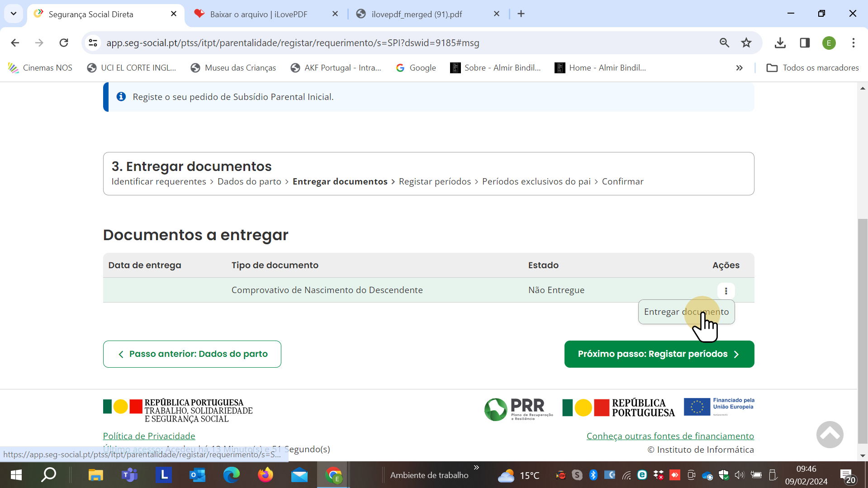Open the Política de Privacidade link
868x488 pixels.
[149, 436]
